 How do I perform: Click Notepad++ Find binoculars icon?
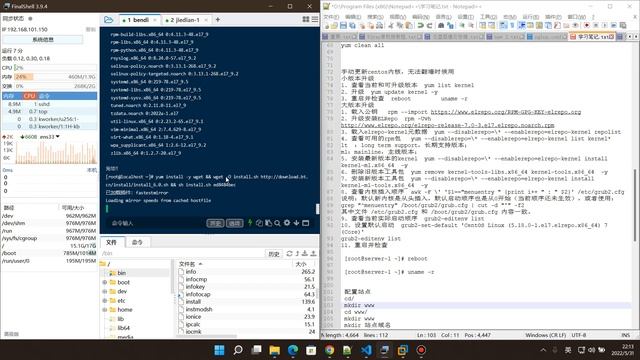[441, 26]
